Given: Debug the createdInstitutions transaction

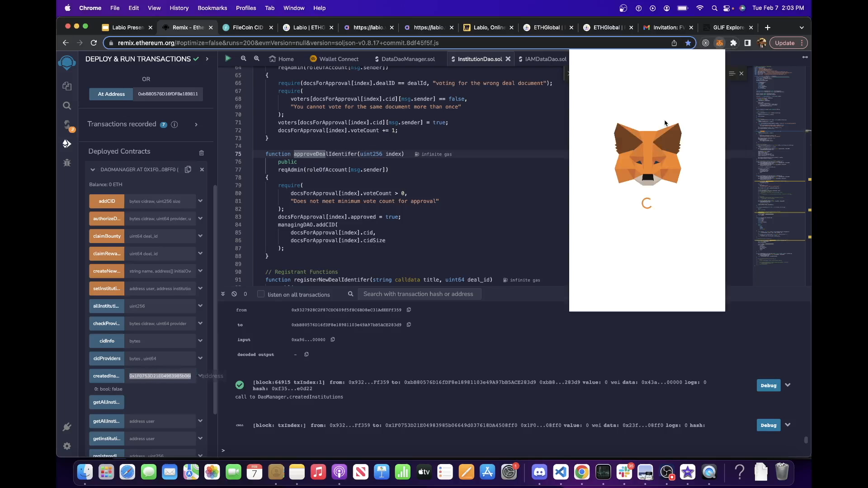Looking at the screenshot, I should (x=769, y=385).
